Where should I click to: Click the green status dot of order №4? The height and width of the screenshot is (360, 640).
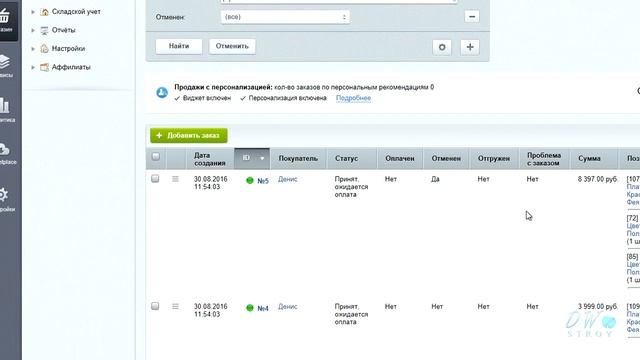(x=250, y=308)
